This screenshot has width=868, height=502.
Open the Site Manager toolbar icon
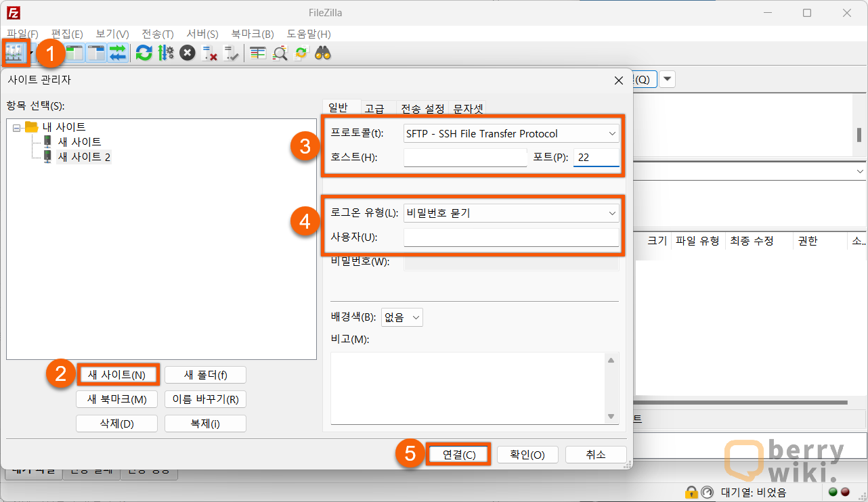(x=14, y=53)
